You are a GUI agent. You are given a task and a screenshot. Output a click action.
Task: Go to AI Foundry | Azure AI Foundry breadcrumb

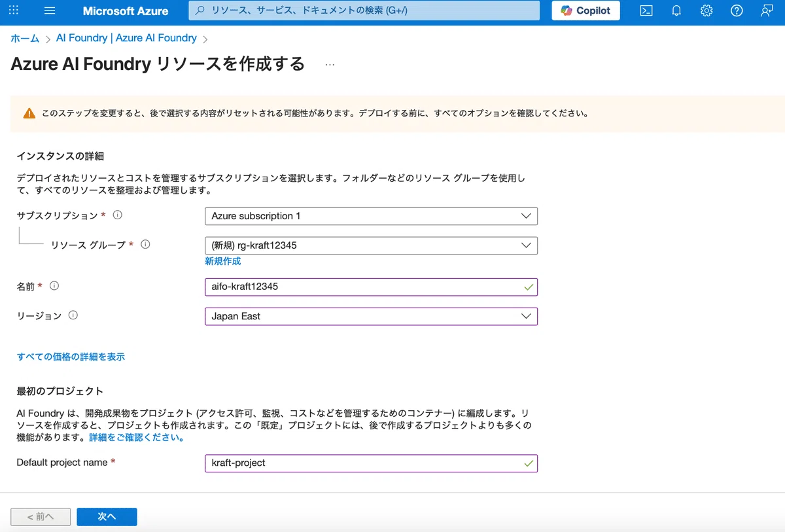pyautogui.click(x=126, y=38)
